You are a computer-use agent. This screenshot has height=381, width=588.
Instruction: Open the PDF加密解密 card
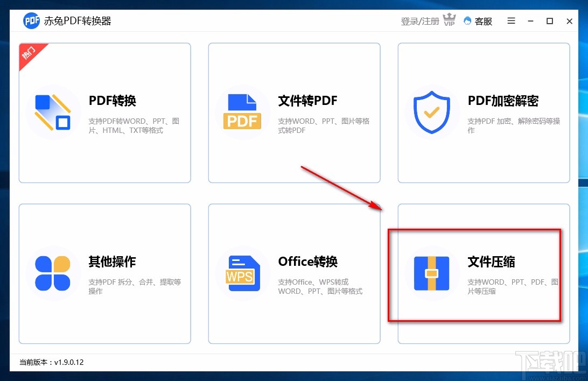[484, 112]
